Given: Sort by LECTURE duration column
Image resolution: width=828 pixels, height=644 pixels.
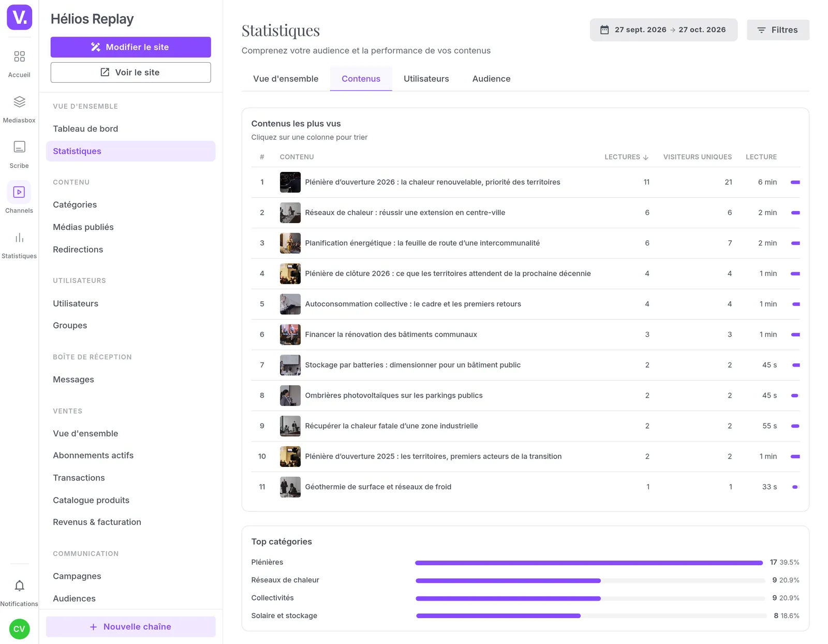Looking at the screenshot, I should point(761,157).
